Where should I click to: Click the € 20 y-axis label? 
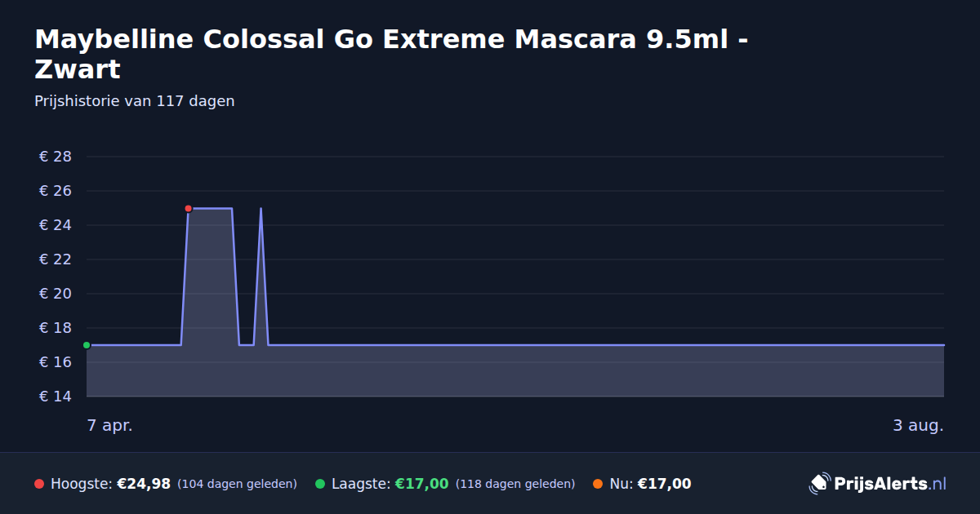(56, 294)
